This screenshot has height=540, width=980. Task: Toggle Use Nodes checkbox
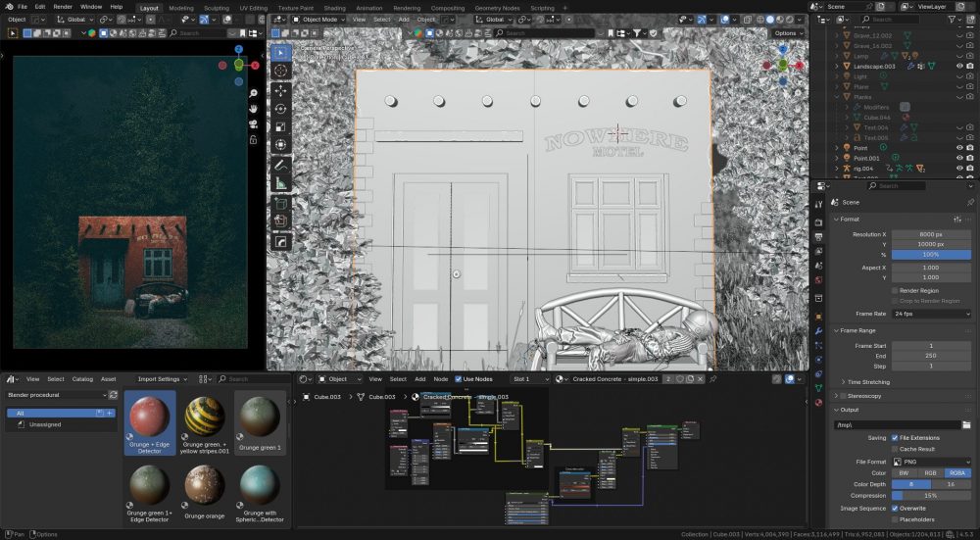click(458, 378)
